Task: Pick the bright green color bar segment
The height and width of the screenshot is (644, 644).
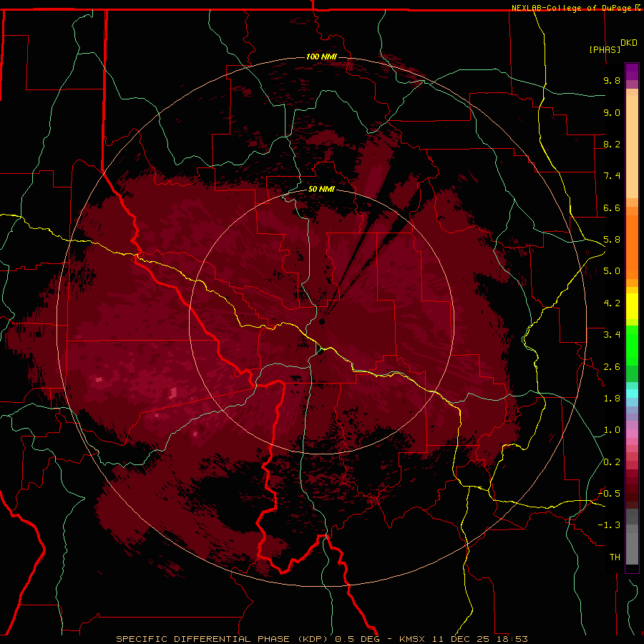Action: [632, 346]
